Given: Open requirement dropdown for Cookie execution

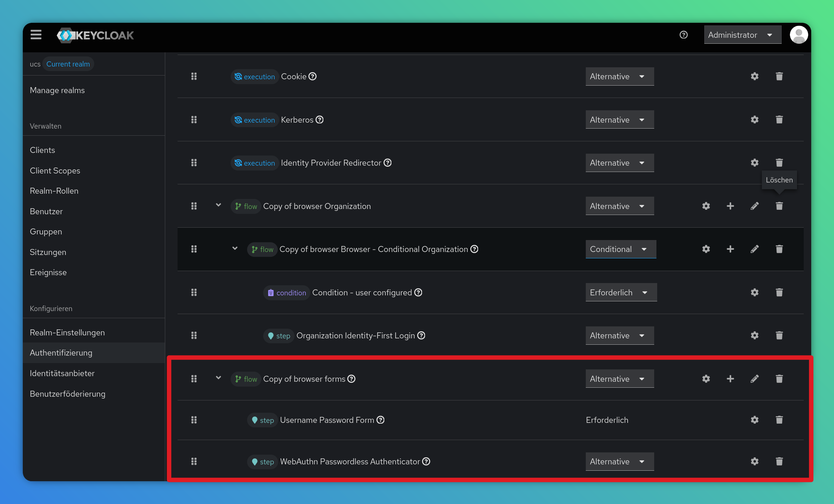Looking at the screenshot, I should [x=619, y=76].
